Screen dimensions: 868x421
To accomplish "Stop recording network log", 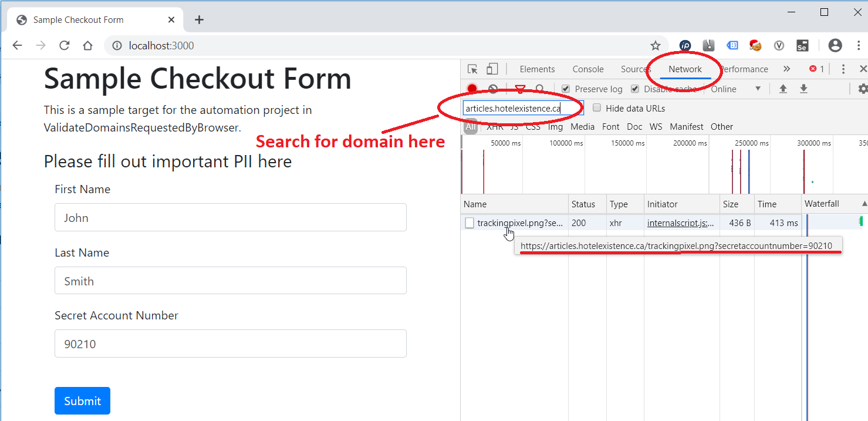I will click(x=472, y=89).
